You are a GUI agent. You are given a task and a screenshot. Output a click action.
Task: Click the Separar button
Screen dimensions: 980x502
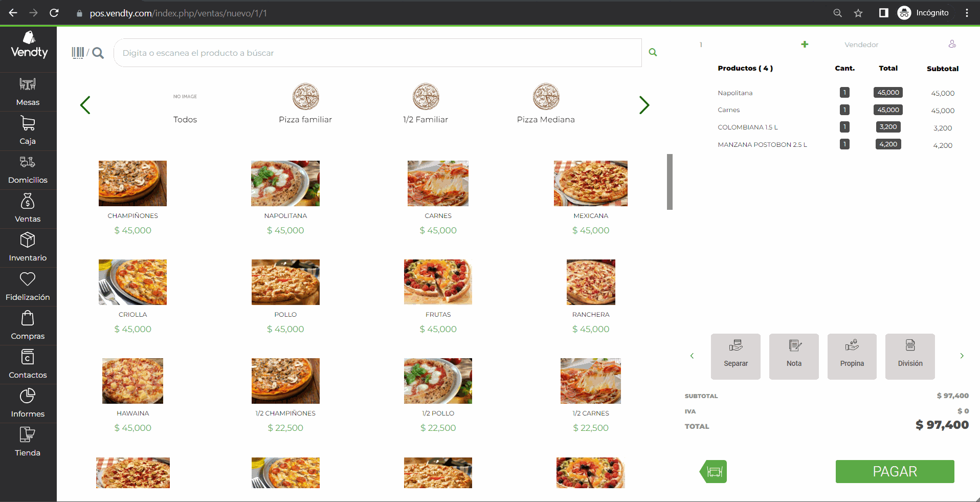point(736,356)
